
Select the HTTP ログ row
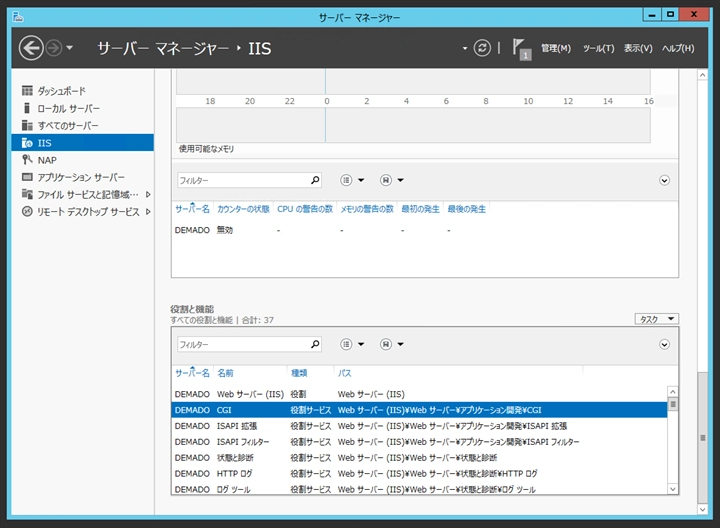click(x=419, y=473)
